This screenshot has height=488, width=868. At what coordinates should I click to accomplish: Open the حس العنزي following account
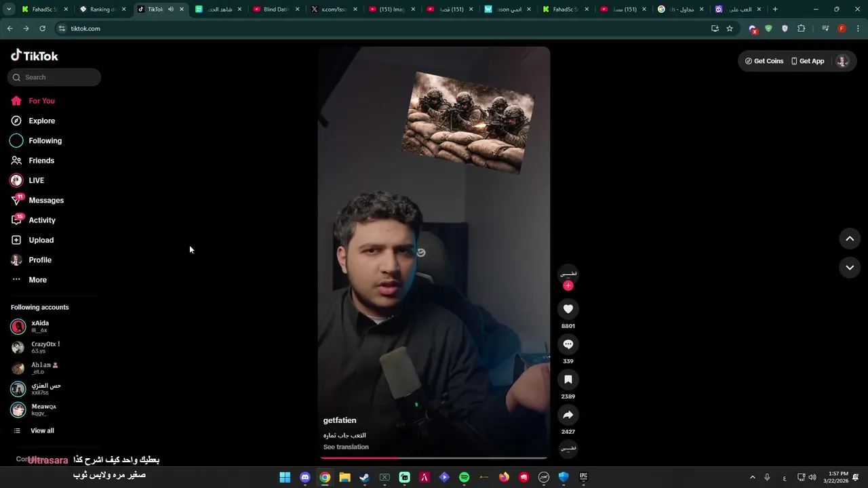click(35, 389)
